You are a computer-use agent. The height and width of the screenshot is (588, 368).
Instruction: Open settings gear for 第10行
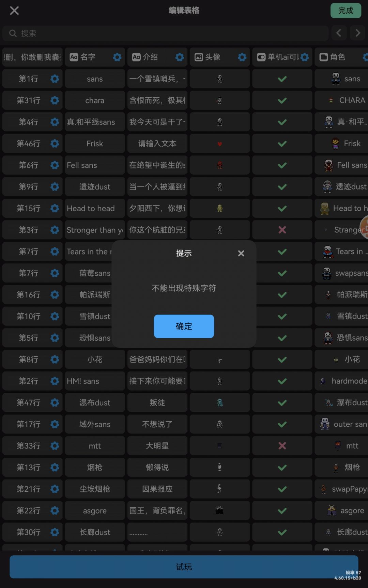pos(55,316)
